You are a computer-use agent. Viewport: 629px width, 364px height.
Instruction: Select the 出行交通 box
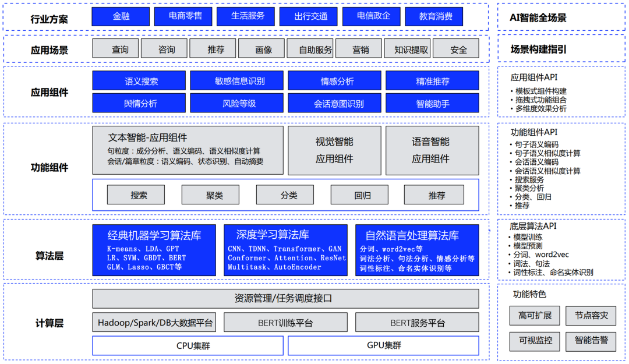(x=309, y=16)
